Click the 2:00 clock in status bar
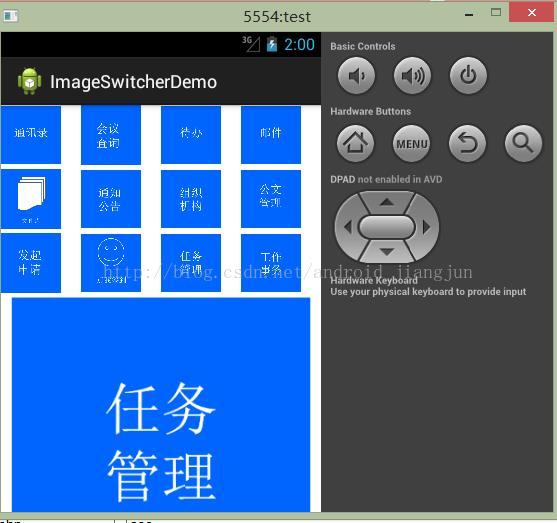The image size is (557, 523). (299, 45)
